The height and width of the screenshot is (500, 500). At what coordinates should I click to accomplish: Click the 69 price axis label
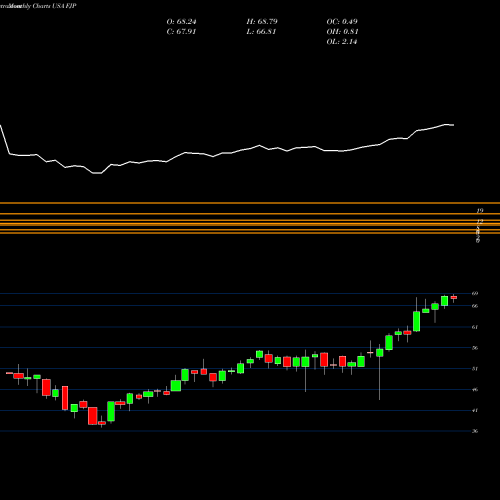475,293
